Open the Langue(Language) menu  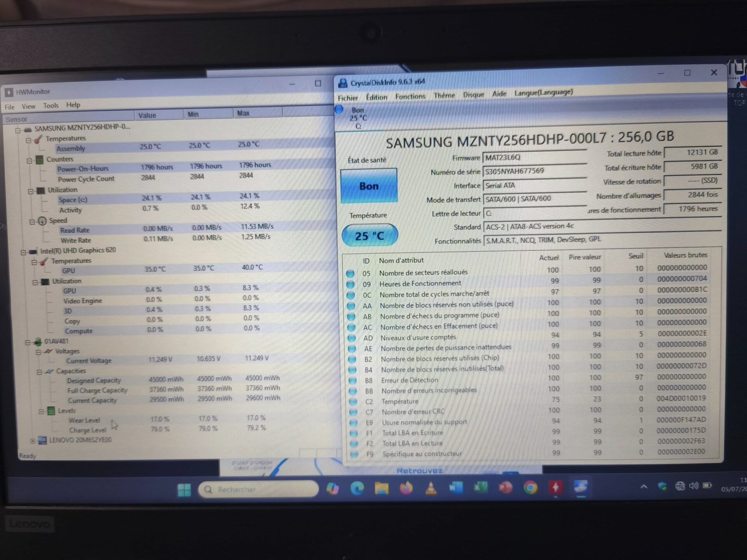(x=544, y=93)
